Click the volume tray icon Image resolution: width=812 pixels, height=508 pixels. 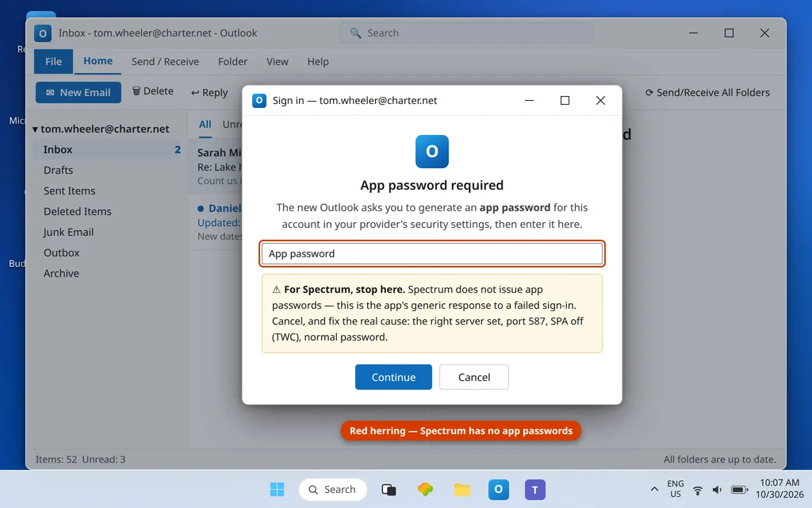coord(717,490)
